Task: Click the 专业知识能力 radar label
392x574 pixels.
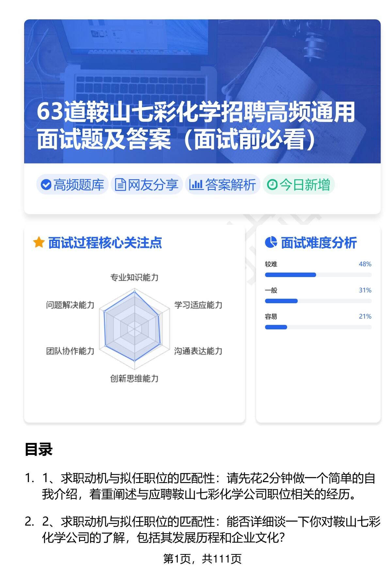Action: (x=134, y=278)
